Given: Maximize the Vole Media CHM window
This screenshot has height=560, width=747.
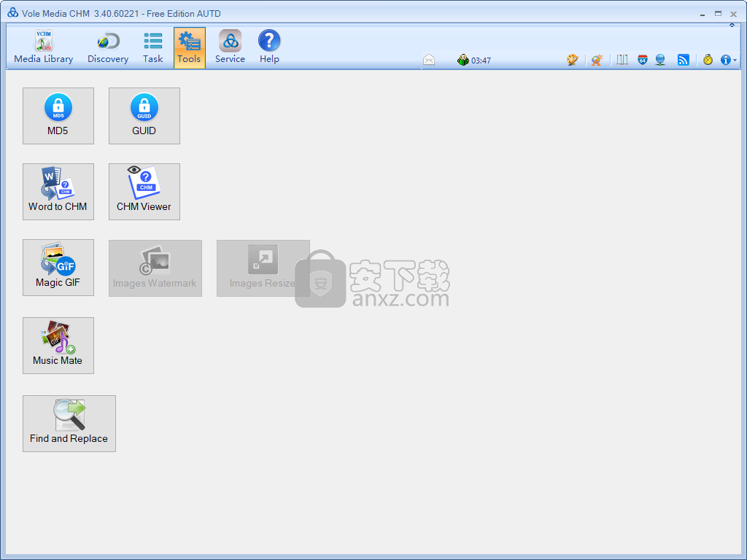Looking at the screenshot, I should 718,14.
